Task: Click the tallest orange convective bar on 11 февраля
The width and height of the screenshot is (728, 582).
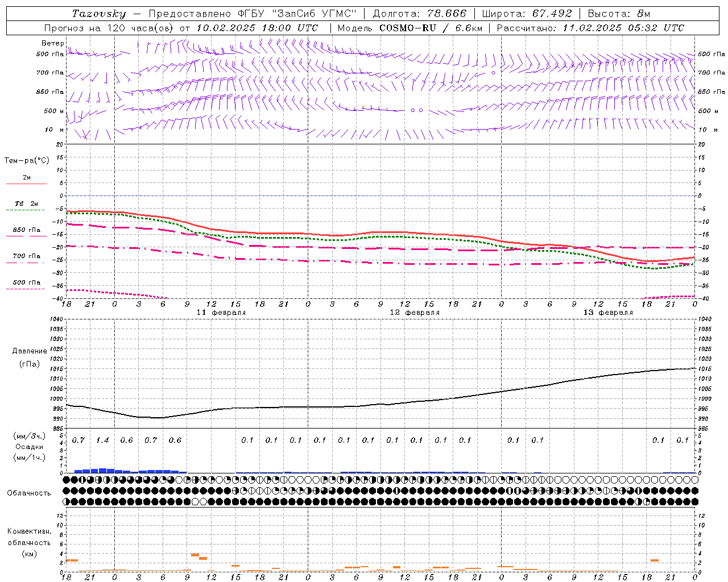Action: coord(195,555)
